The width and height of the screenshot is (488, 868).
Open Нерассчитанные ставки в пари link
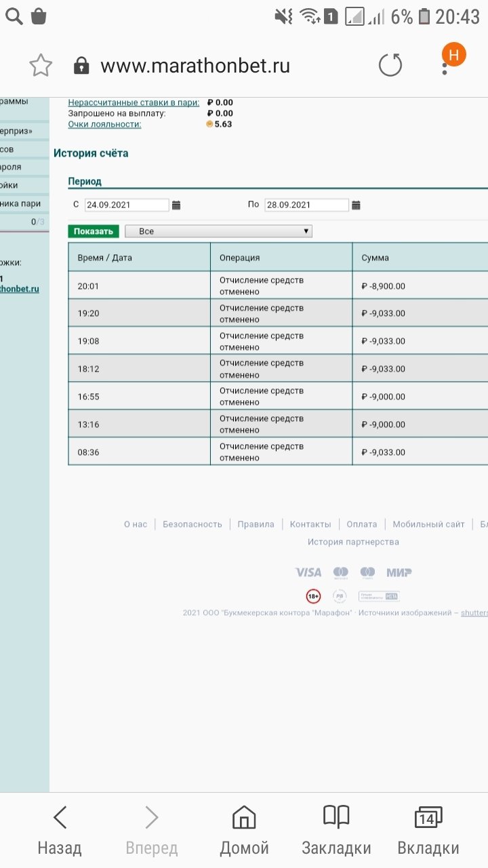tap(134, 102)
